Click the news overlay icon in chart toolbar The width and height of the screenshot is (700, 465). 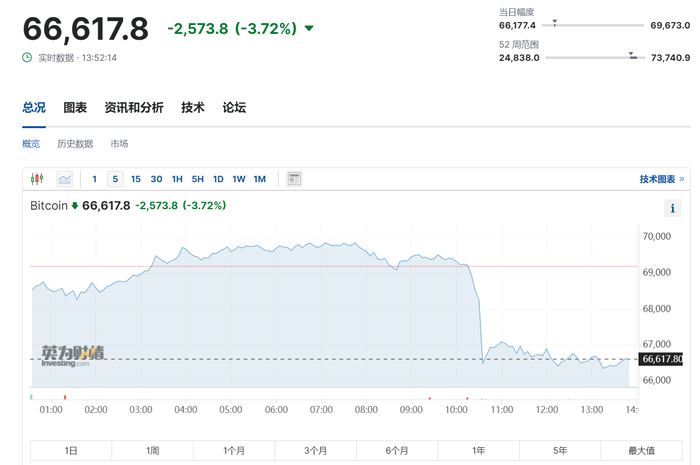[294, 179]
